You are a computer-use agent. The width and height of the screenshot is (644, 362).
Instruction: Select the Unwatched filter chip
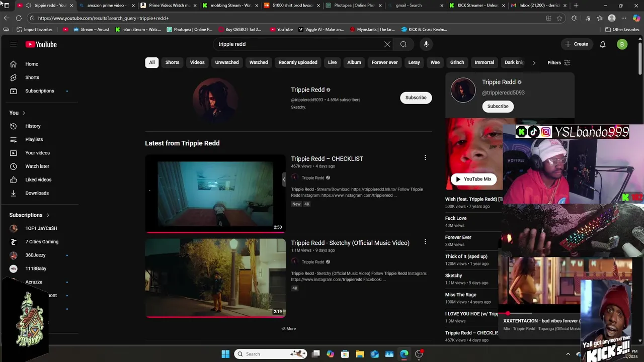(x=227, y=62)
